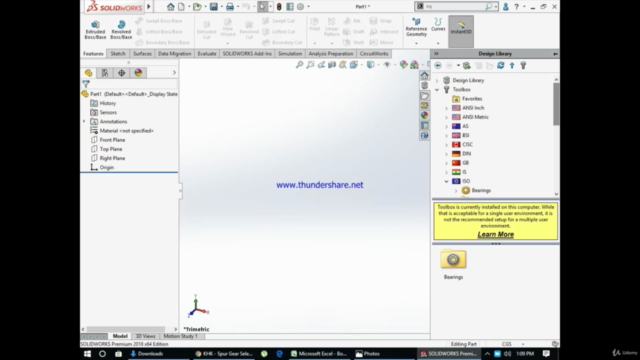Click the Configure Toolbox icon

pos(523,65)
